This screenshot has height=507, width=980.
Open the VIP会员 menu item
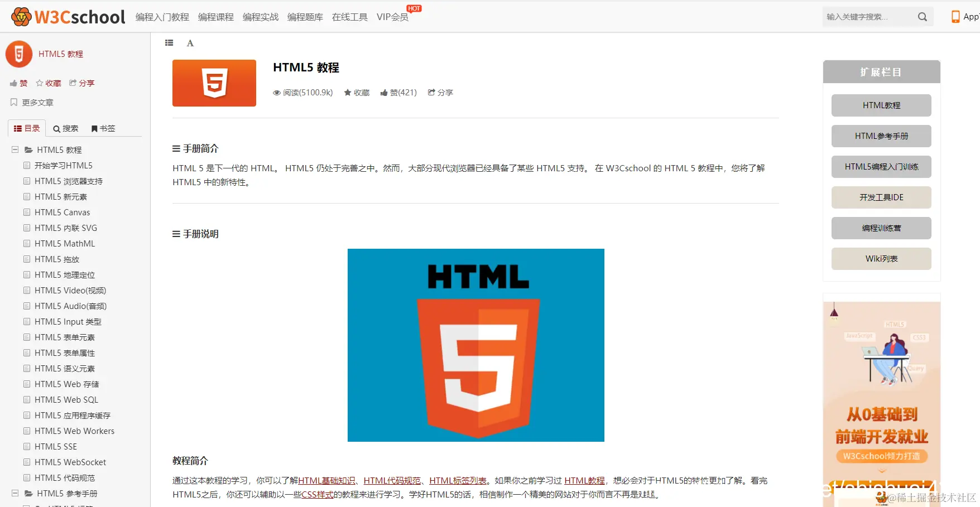393,17
